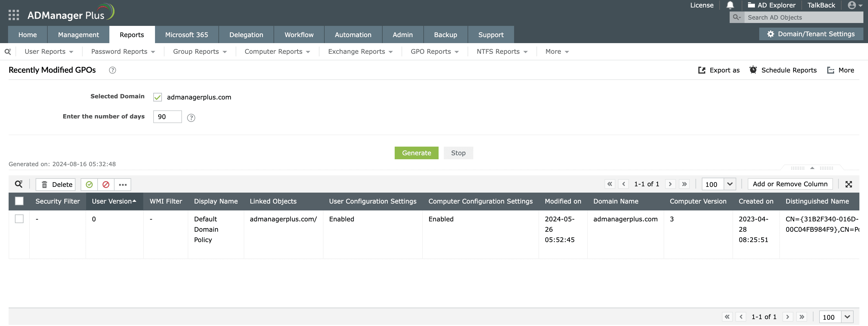The width and height of the screenshot is (868, 326).
Task: Open the user account dropdown arrow
Action: 861,6
